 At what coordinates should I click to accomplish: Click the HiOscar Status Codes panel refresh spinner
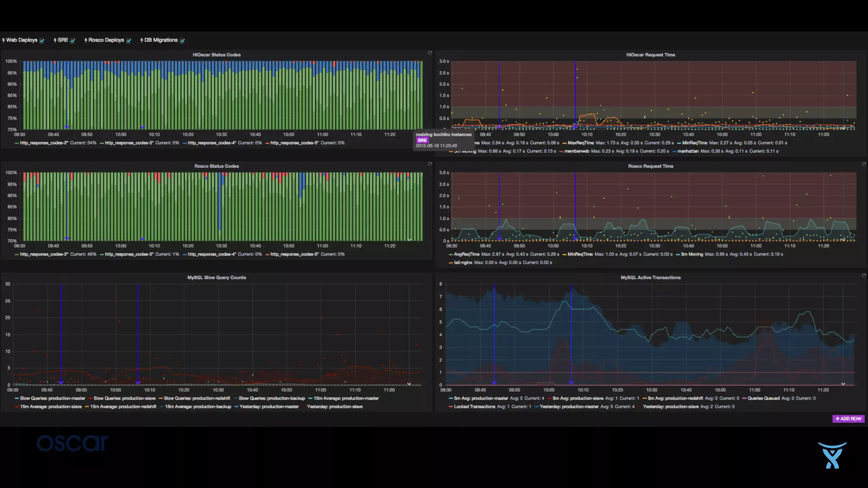pos(430,53)
